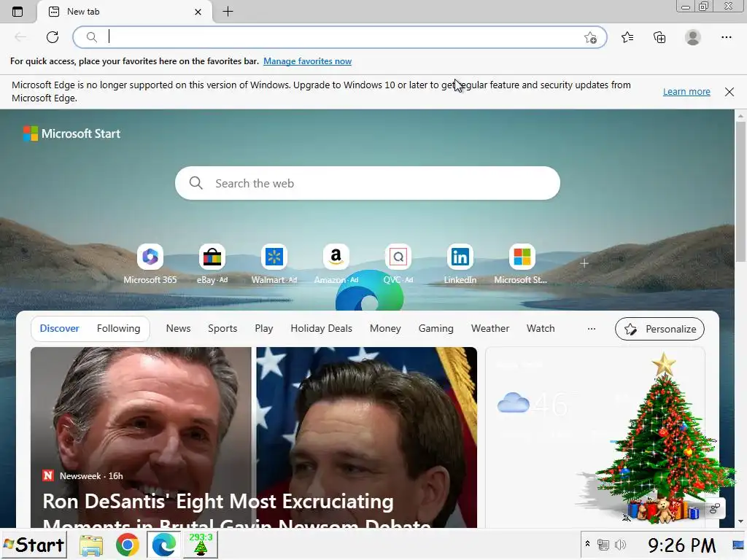Viewport: 747px width, 560px height.
Task: Open the Weather category
Action: (x=490, y=329)
